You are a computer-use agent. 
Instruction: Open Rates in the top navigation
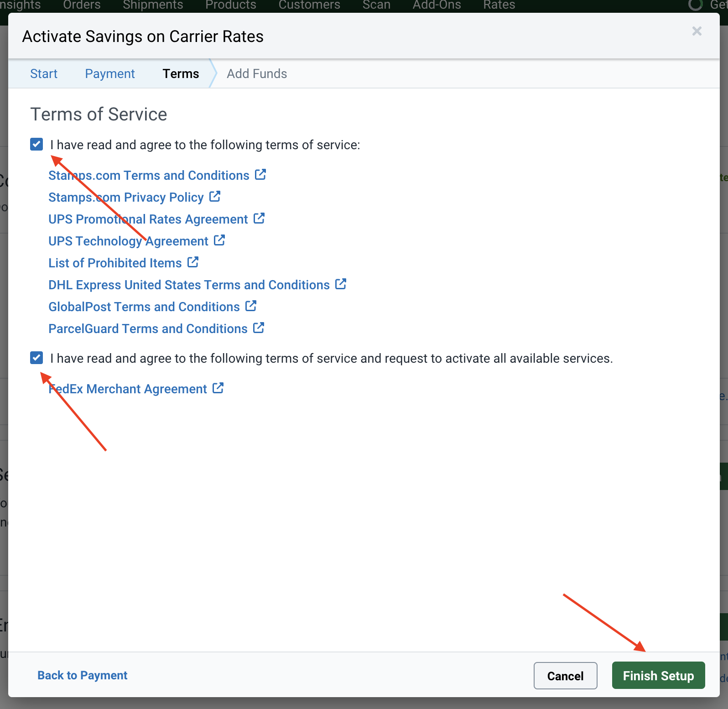coord(499,5)
